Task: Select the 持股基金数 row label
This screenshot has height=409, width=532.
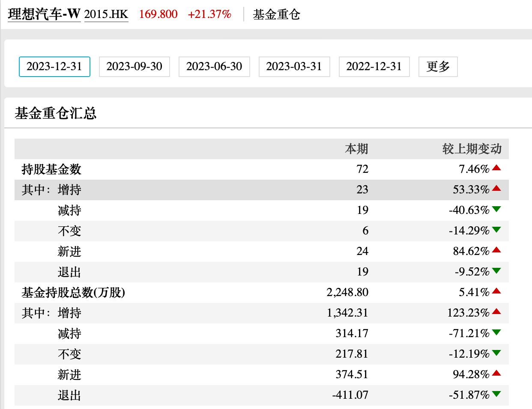Action: tap(51, 169)
